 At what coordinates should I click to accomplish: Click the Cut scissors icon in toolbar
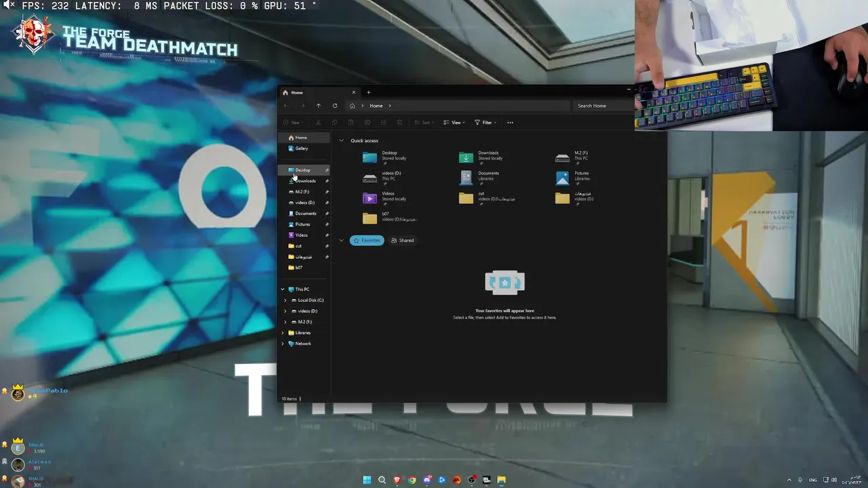[318, 123]
